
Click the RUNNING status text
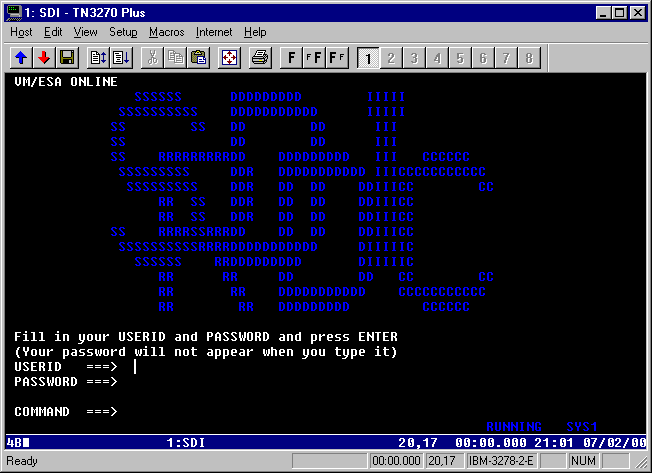(514, 426)
